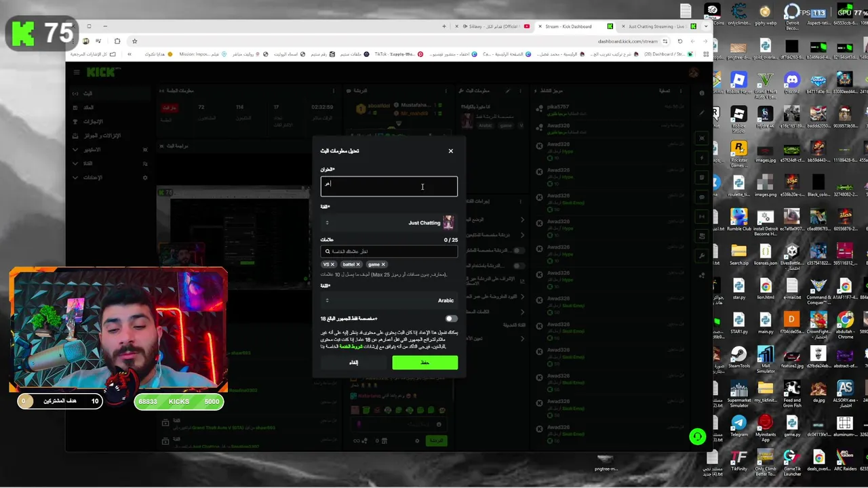Image resolution: width=868 pixels, height=488 pixels.
Task: Close the edit stream info dialog
Action: (450, 151)
